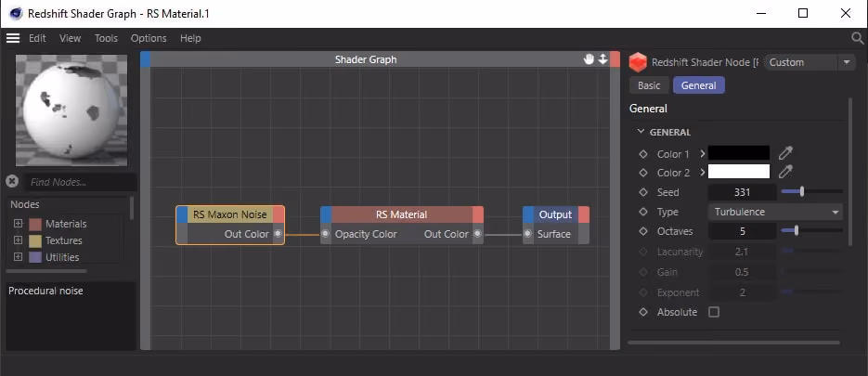Toggle the Type keyframe diamond
The width and height of the screenshot is (868, 376).
point(643,212)
